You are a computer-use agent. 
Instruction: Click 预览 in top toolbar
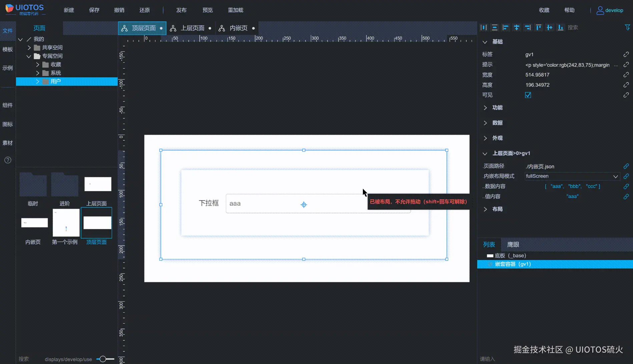coord(208,10)
